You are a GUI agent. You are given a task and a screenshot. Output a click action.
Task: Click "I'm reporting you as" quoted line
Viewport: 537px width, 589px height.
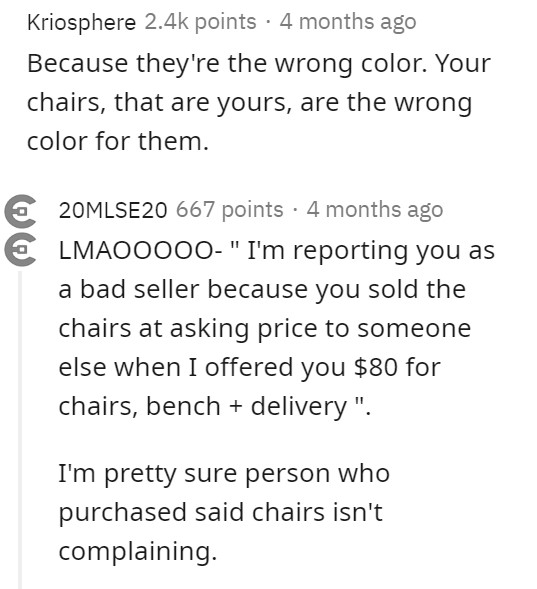pos(371,251)
